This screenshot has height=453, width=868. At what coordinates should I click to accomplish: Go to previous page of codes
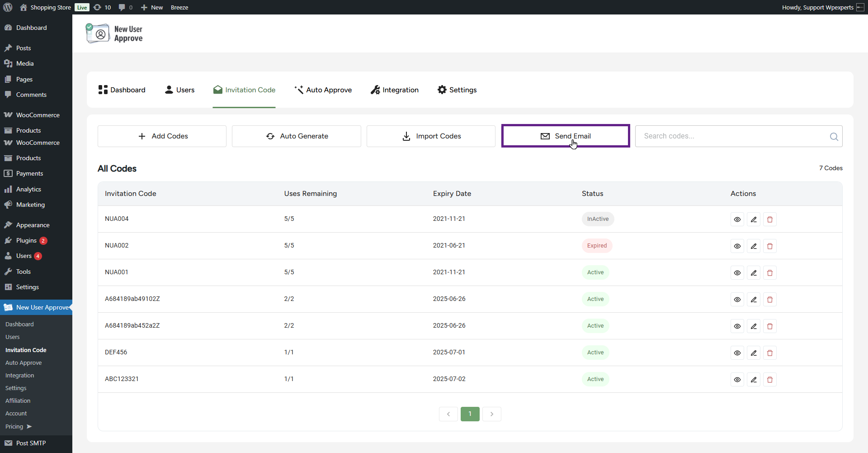448,414
